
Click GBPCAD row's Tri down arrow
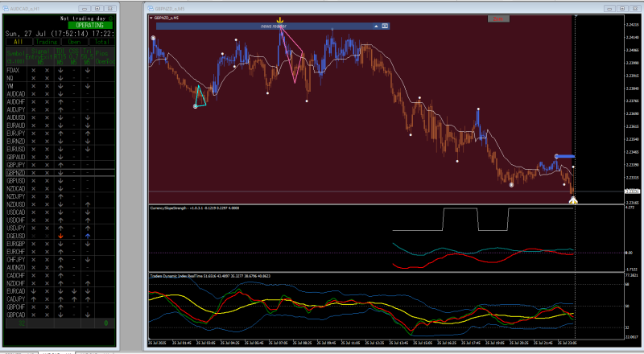click(88, 315)
